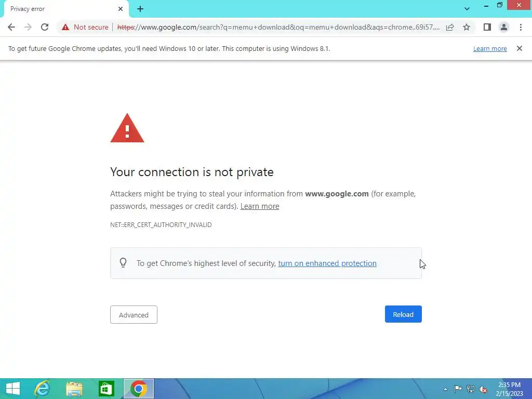Open Learn more in the update infobar
The width and height of the screenshot is (532, 399).
490,48
